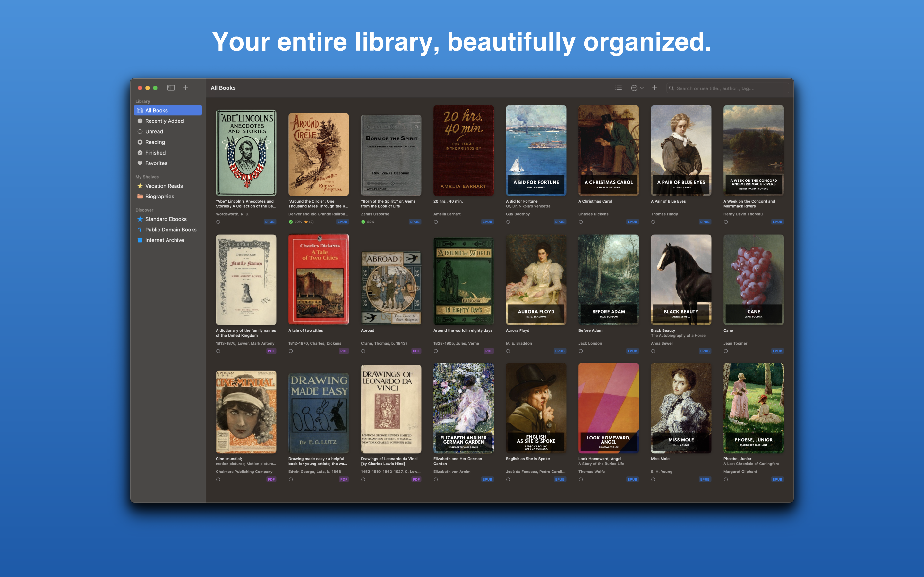Toggle the read-status circle under Cane
Viewport: 924px width, 577px height.
pyautogui.click(x=725, y=351)
